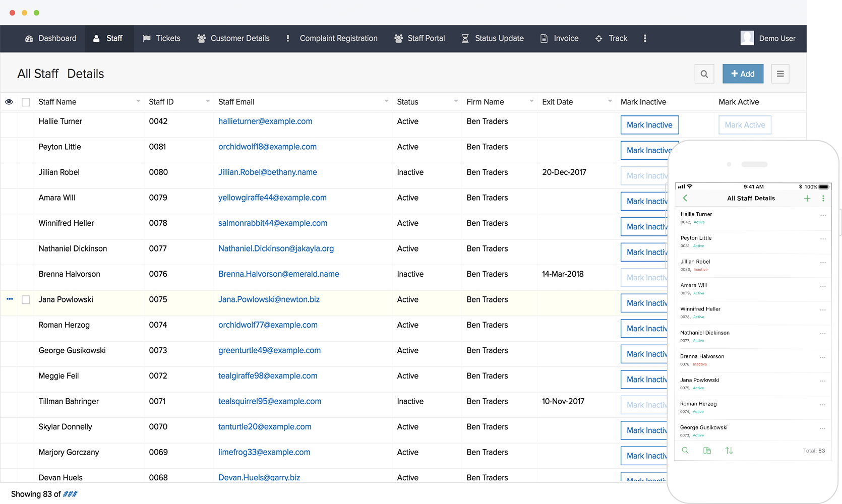Expand the Firm Name column dropdown arrow
This screenshot has height=504, width=842.
(x=531, y=101)
